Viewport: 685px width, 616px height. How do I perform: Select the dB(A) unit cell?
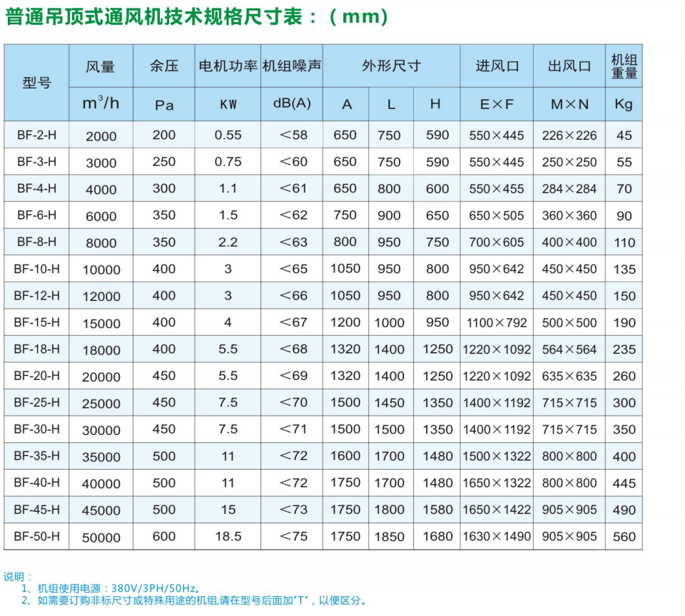point(292,103)
